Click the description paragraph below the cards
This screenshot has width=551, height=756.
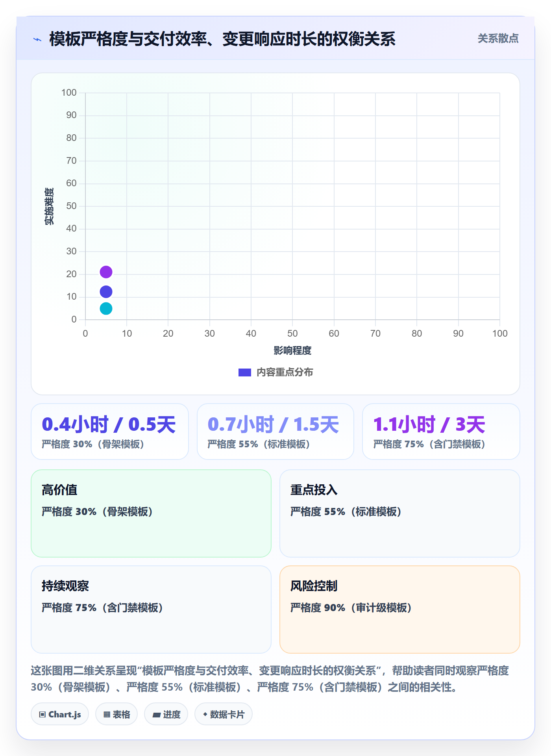[270, 679]
